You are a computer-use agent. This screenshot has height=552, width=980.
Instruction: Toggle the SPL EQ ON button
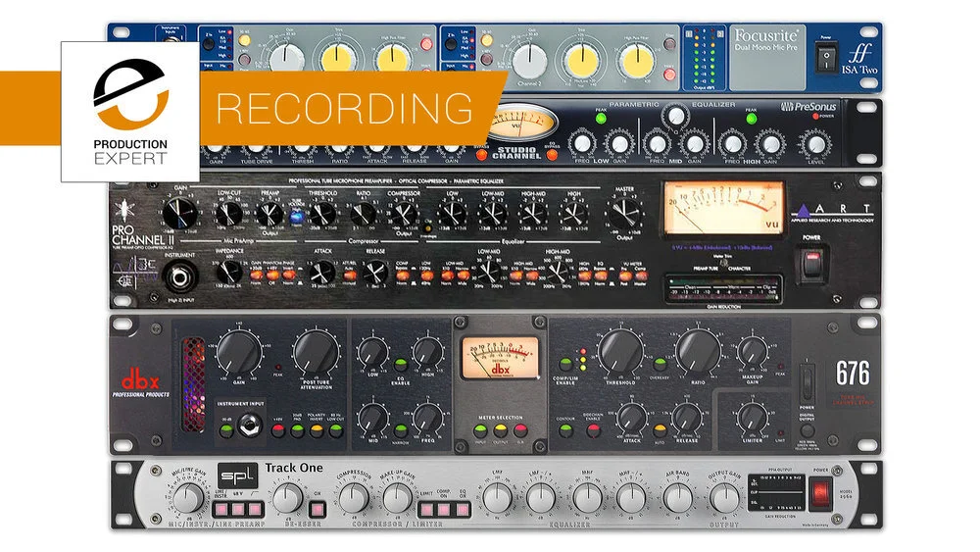463,510
